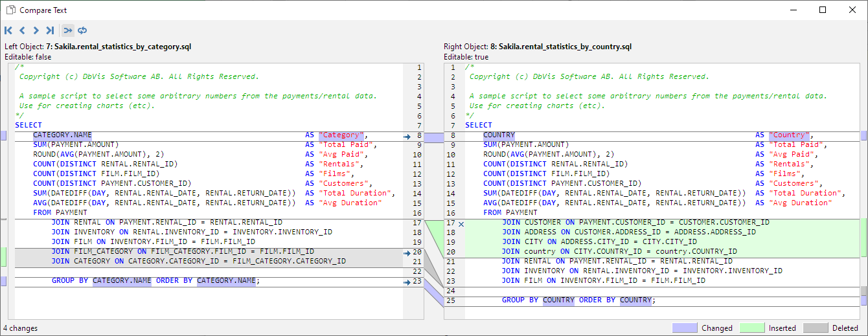The image size is (868, 336).
Task: Go to the next difference
Action: (x=36, y=30)
